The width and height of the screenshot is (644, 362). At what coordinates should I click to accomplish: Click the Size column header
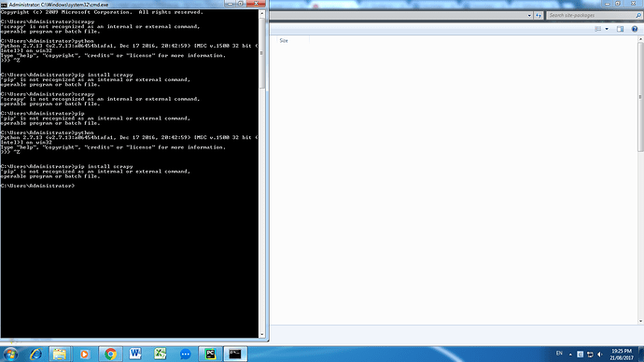(x=284, y=41)
